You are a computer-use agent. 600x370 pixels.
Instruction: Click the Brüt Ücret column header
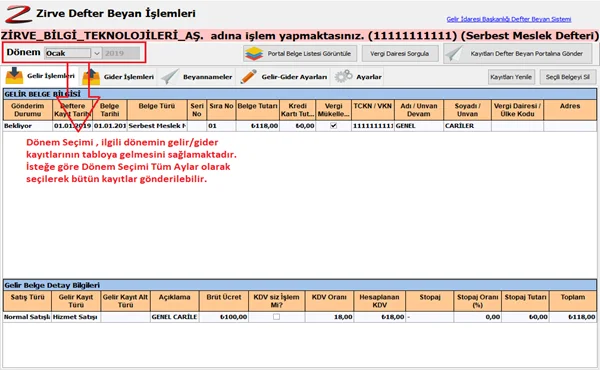(x=224, y=301)
